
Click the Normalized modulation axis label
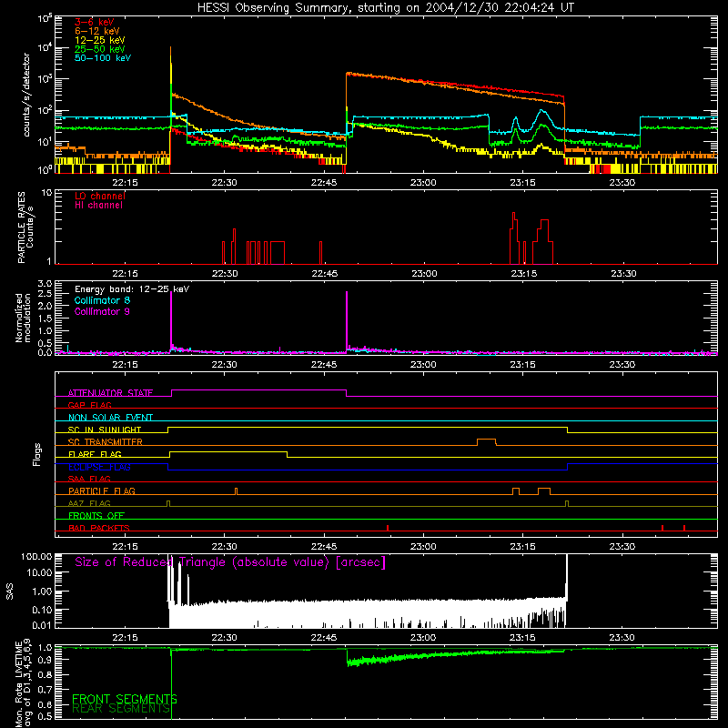pyautogui.click(x=23, y=318)
